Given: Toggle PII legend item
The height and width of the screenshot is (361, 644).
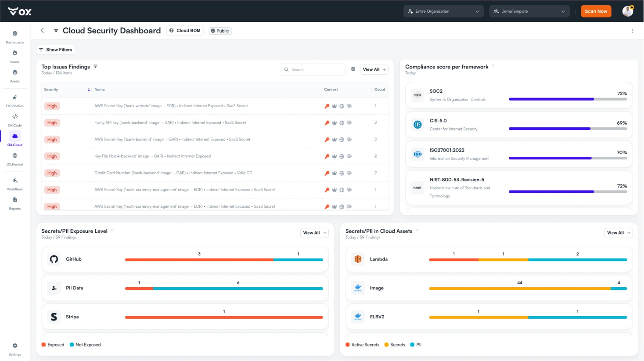Looking at the screenshot, I should pos(416,345).
